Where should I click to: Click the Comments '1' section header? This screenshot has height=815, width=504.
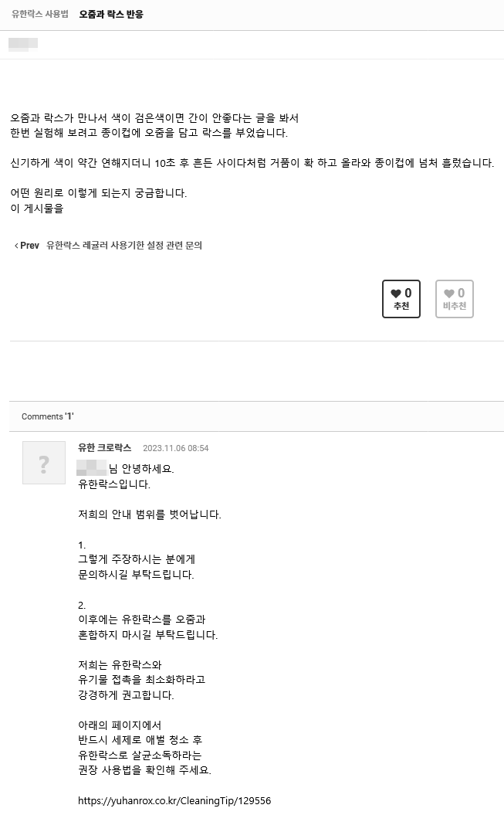[47, 416]
